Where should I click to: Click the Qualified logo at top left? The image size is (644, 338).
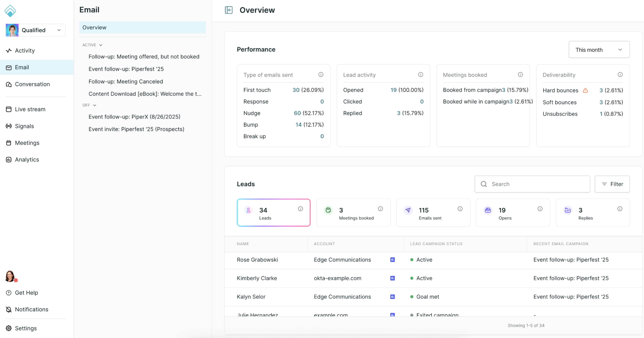click(x=10, y=11)
